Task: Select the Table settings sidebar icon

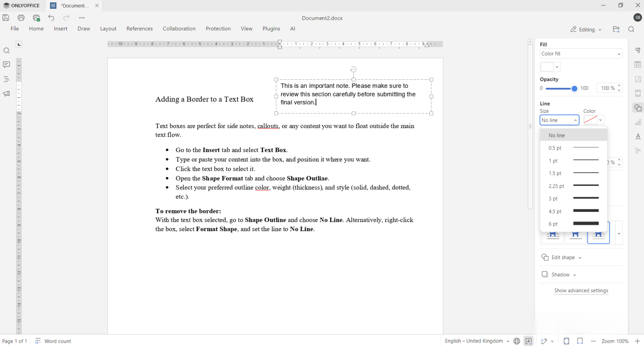Action: (638, 65)
